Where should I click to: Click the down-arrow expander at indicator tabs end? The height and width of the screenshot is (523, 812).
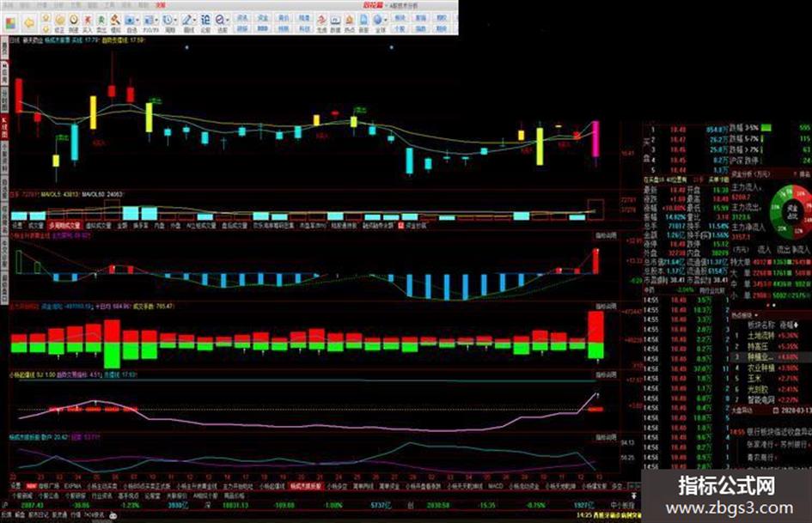(632, 496)
